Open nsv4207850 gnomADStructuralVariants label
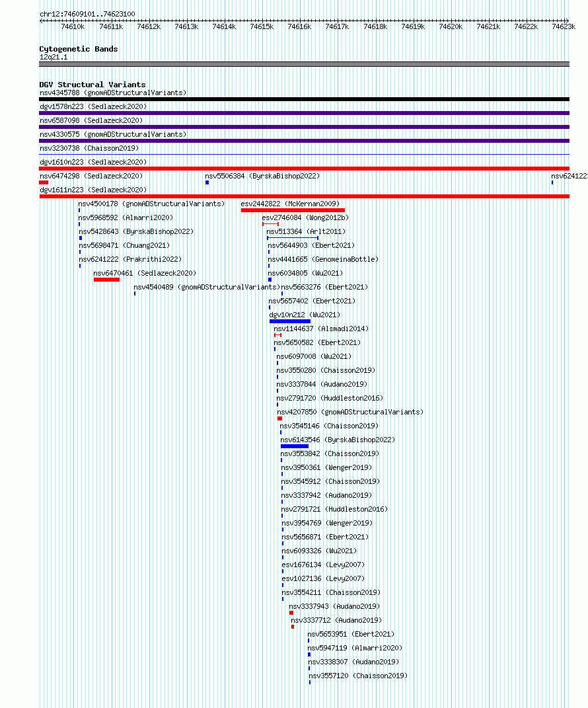The image size is (588, 708). 350,413
